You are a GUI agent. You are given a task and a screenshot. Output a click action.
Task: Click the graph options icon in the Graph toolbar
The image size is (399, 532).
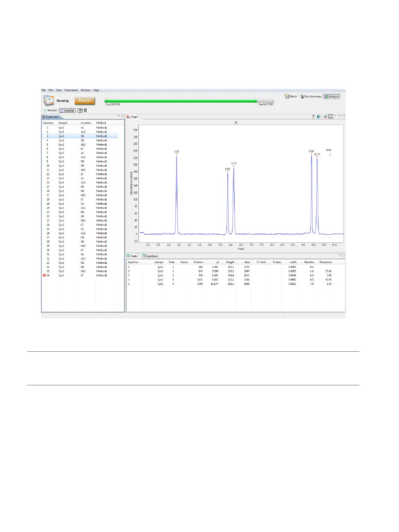click(x=318, y=116)
